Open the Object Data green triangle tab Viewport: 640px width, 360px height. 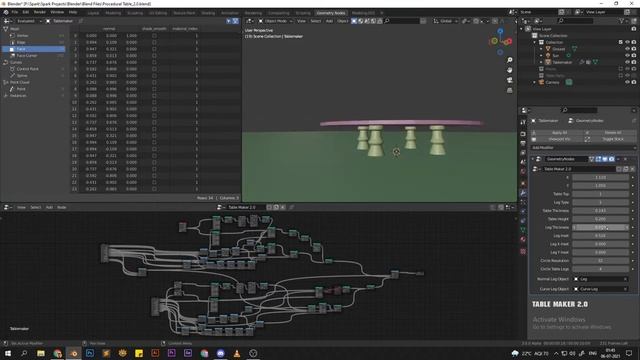coord(523,230)
